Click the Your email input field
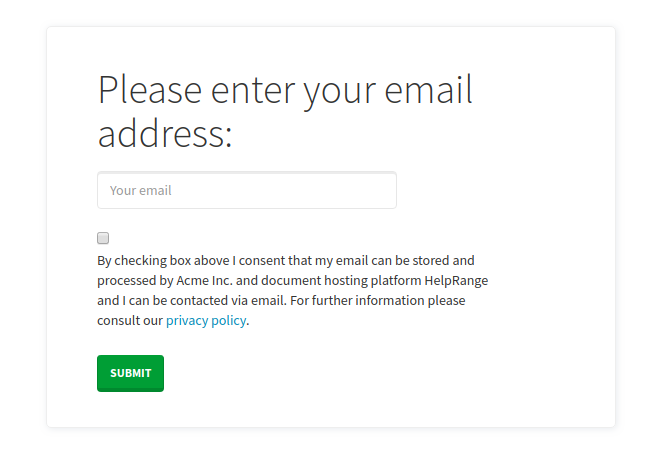The width and height of the screenshot is (656, 454). 246,190
